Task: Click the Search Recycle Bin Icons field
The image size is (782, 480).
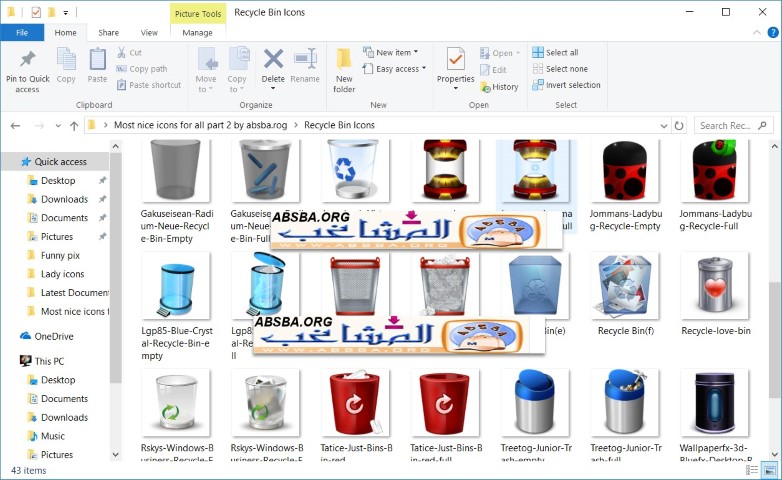Action: coord(733,126)
